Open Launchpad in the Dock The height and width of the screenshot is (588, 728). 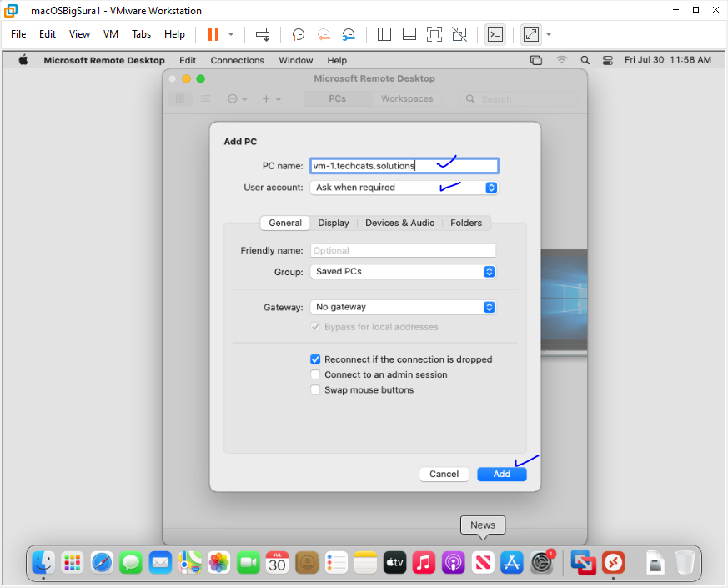point(73,563)
